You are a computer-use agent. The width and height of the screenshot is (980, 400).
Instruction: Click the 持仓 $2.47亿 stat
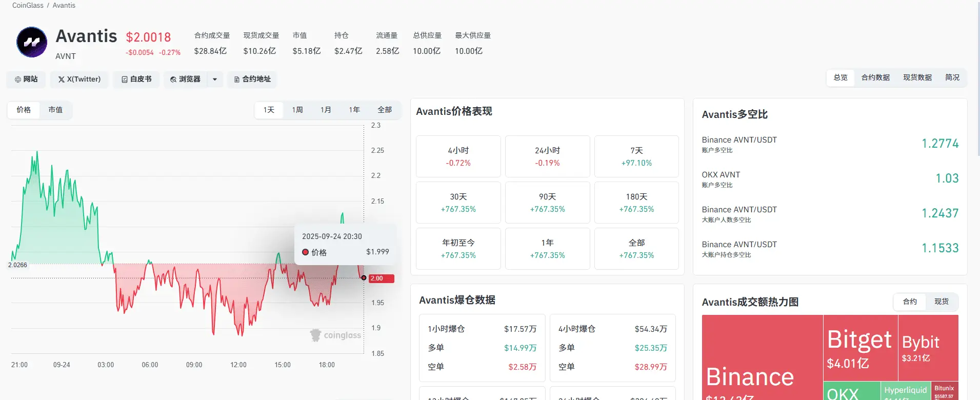click(348, 44)
